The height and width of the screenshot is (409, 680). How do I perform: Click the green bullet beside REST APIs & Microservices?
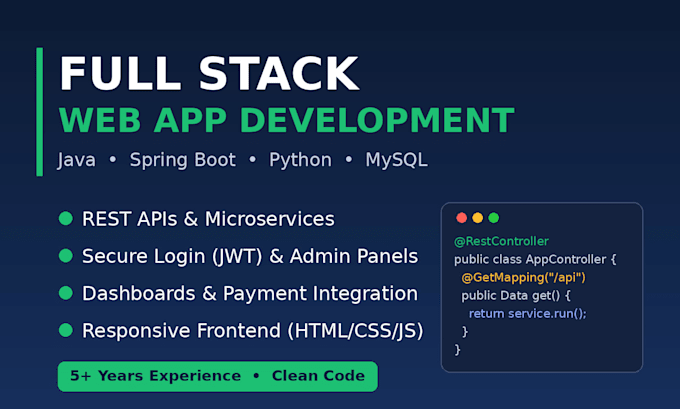65,218
